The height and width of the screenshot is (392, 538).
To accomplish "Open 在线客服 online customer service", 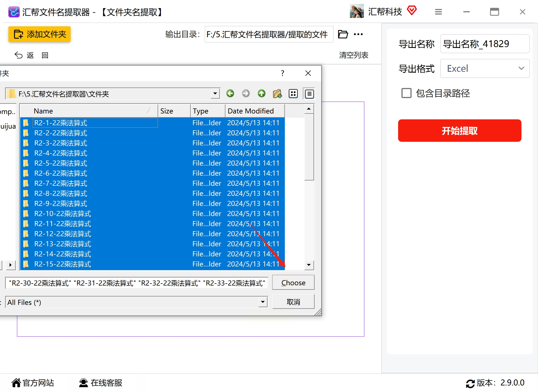I will coord(101,383).
